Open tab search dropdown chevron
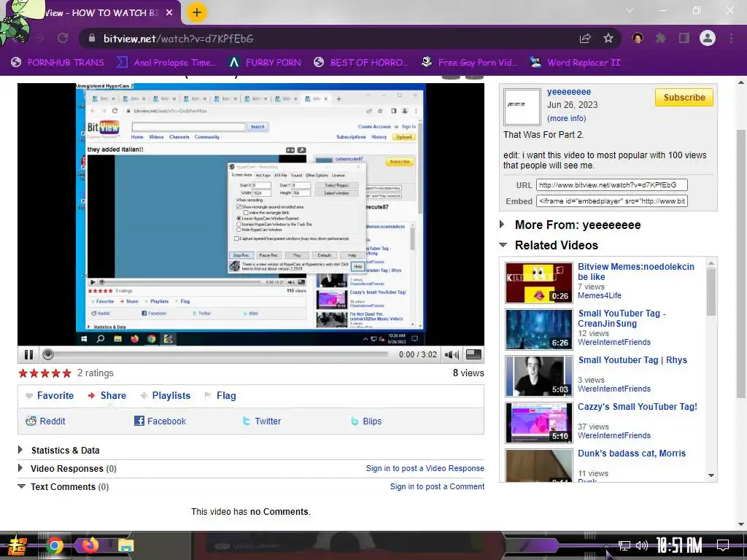This screenshot has width=747, height=560. [x=630, y=10]
